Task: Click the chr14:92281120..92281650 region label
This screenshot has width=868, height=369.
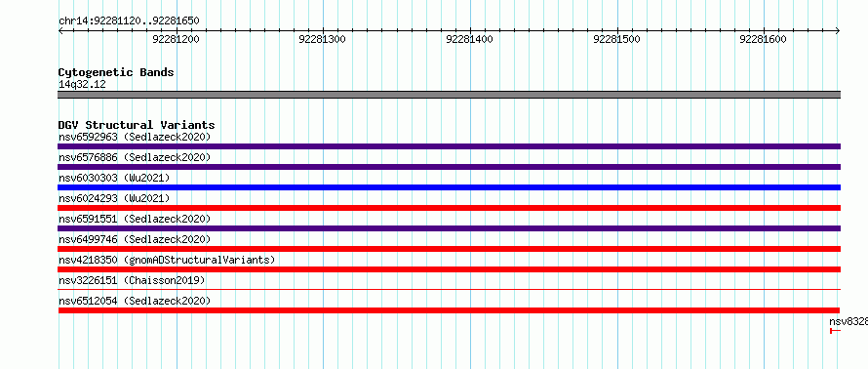Action: coord(129,21)
